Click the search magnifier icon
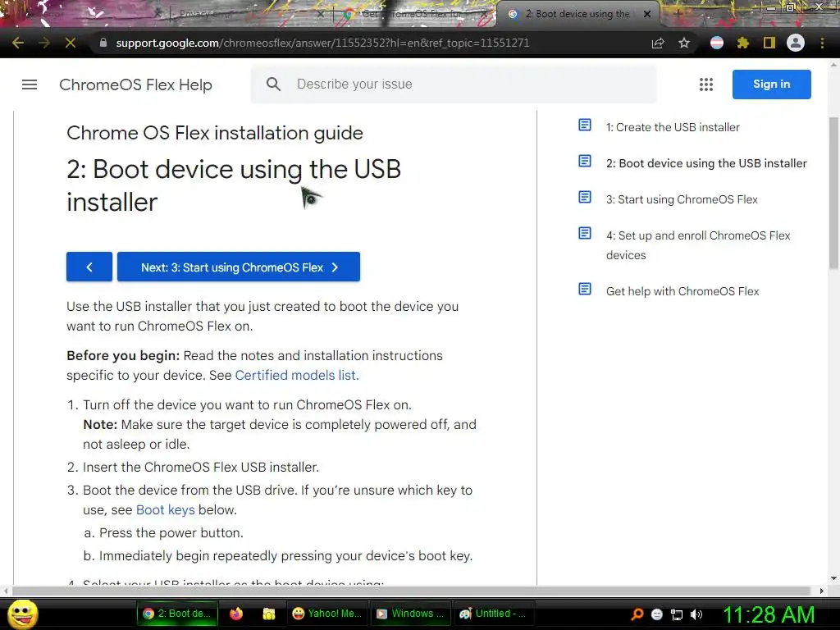The width and height of the screenshot is (840, 630). 273,84
